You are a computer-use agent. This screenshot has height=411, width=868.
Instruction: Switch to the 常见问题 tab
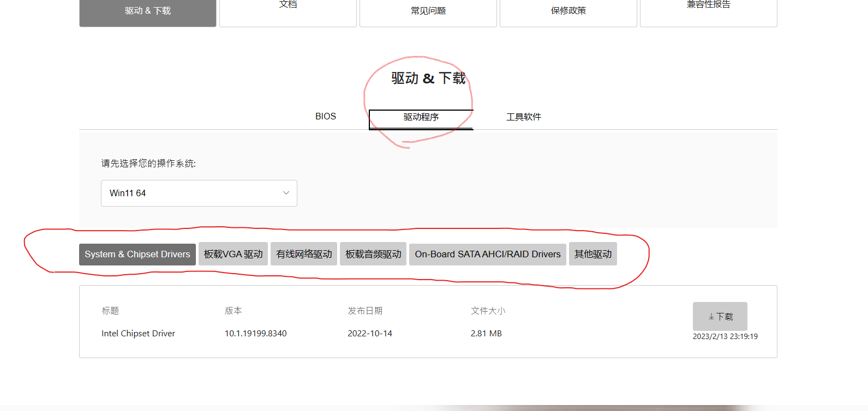coord(428,12)
